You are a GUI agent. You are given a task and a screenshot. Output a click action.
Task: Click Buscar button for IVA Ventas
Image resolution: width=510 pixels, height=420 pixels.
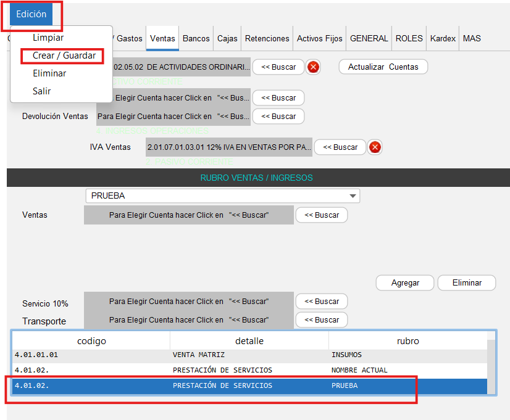340,147
